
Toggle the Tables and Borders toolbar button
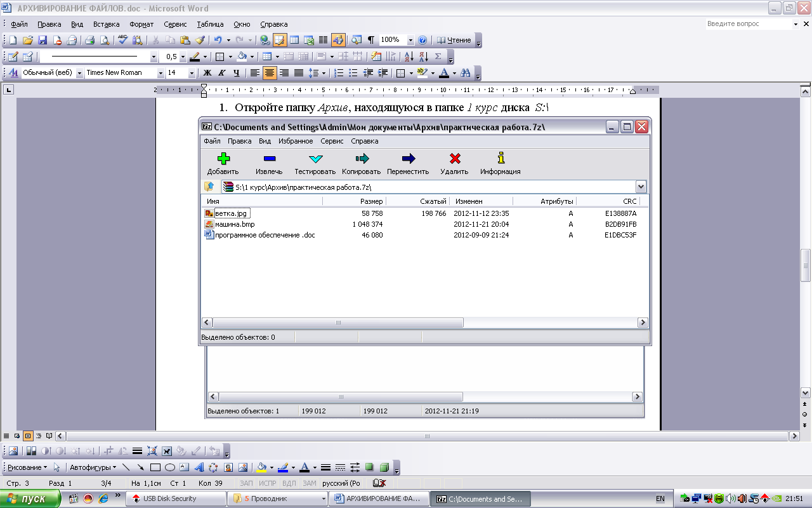click(x=280, y=40)
